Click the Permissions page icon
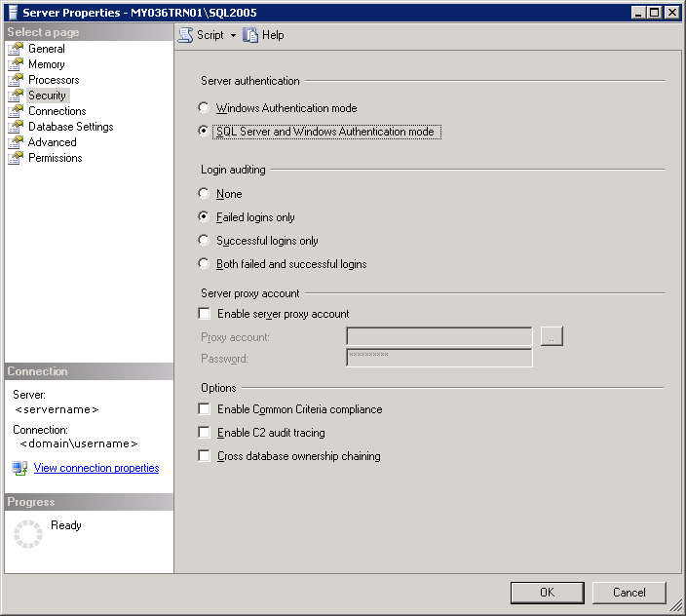The width and height of the screenshot is (686, 616). point(16,158)
